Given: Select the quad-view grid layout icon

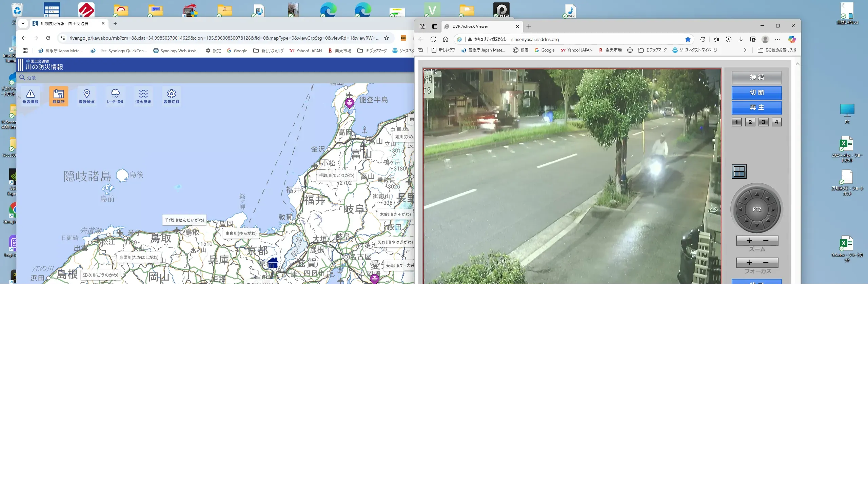Looking at the screenshot, I should click(739, 171).
